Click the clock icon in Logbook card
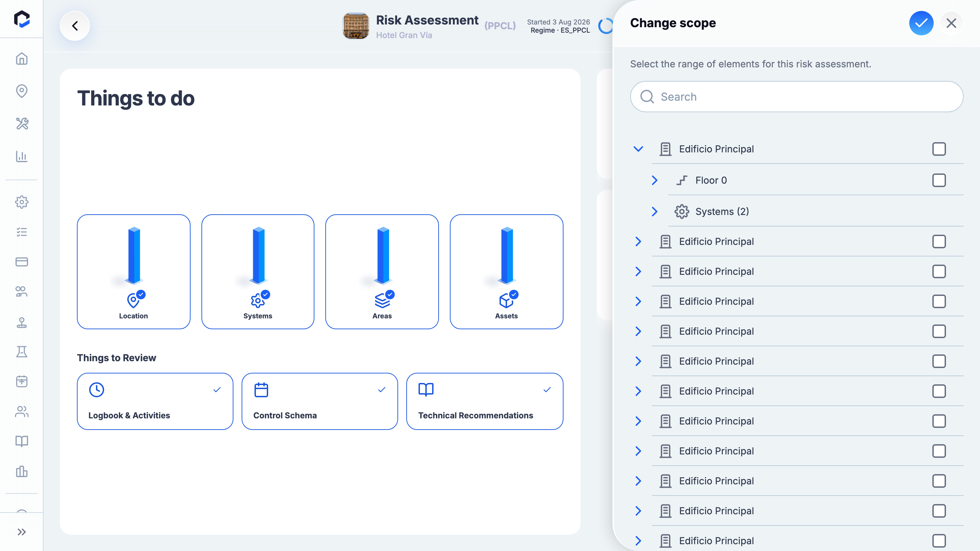This screenshot has width=980, height=551. [x=97, y=390]
